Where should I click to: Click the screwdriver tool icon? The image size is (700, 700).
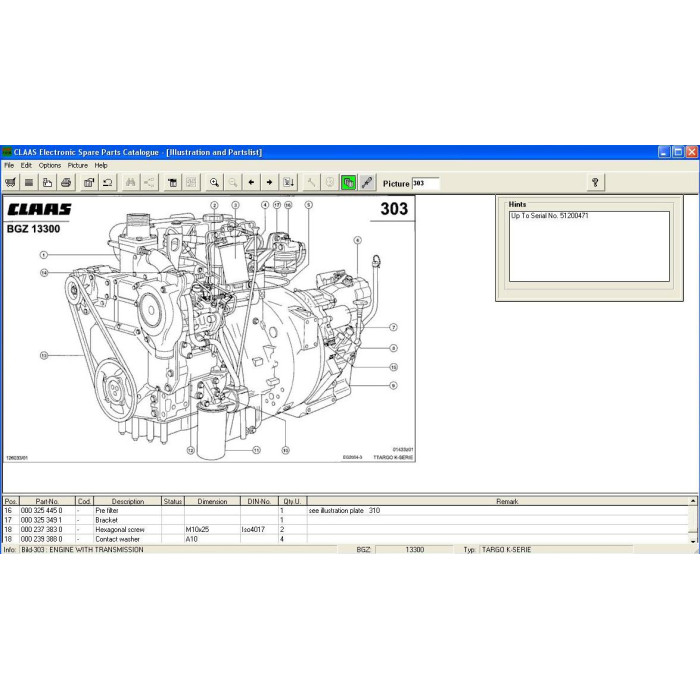point(367,183)
